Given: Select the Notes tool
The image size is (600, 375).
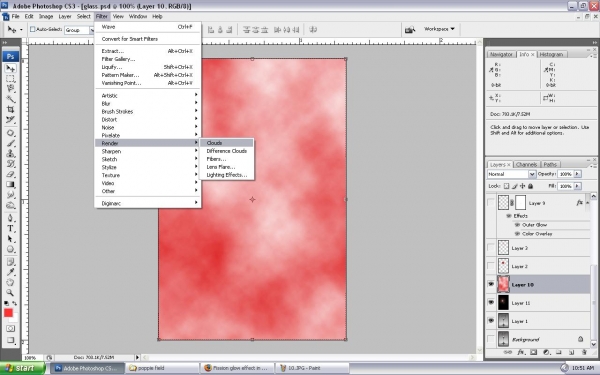Looking at the screenshot, I should tap(10, 262).
